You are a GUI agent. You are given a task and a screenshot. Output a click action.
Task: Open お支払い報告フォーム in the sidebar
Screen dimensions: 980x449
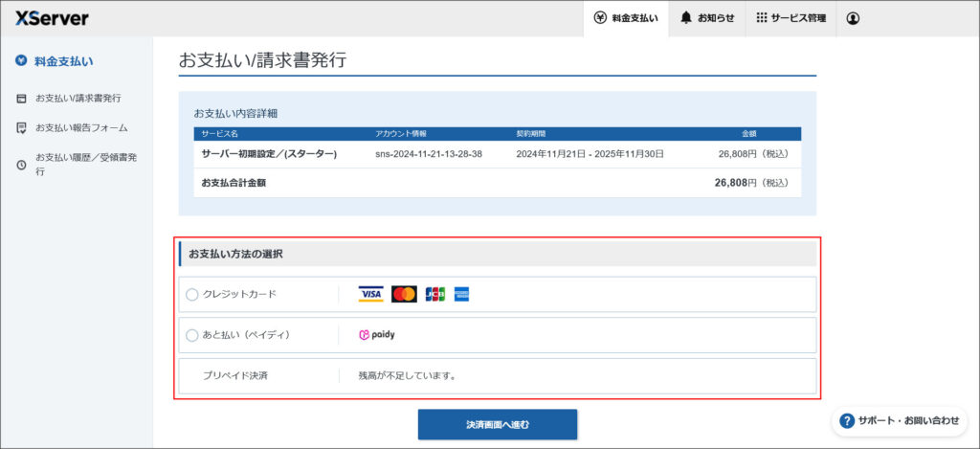(x=81, y=127)
